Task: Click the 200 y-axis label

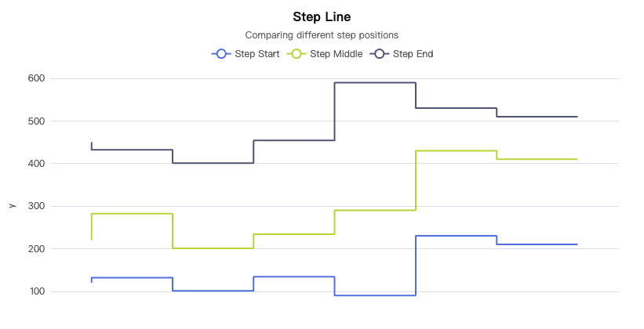Action: [37, 249]
